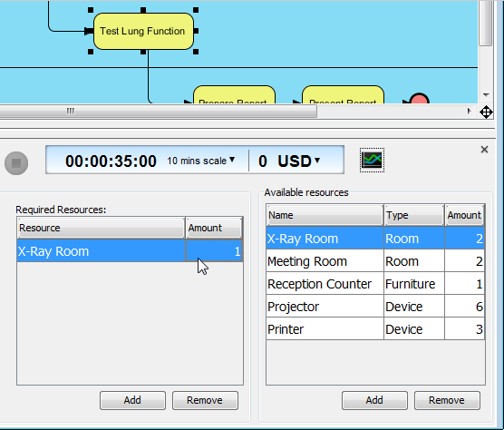
Task: Click the vertical scrollbar down arrow
Action: 486,95
